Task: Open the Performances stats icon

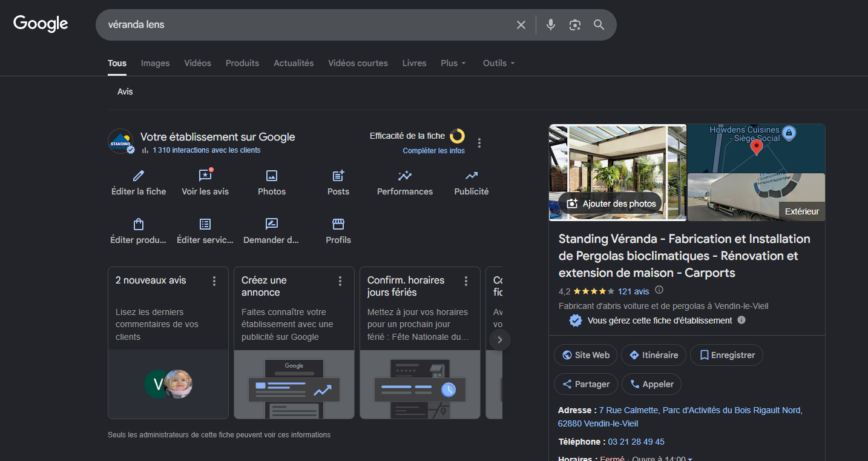Action: click(x=405, y=176)
